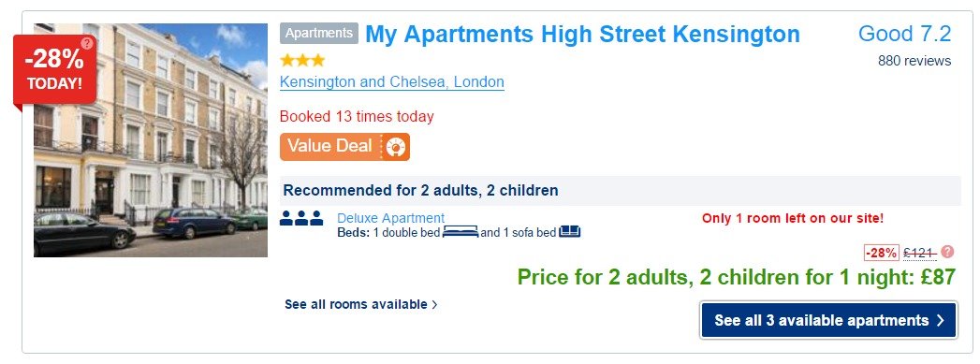This screenshot has height=364, width=980.
Task: Open the 880 reviews text
Action: tap(914, 61)
